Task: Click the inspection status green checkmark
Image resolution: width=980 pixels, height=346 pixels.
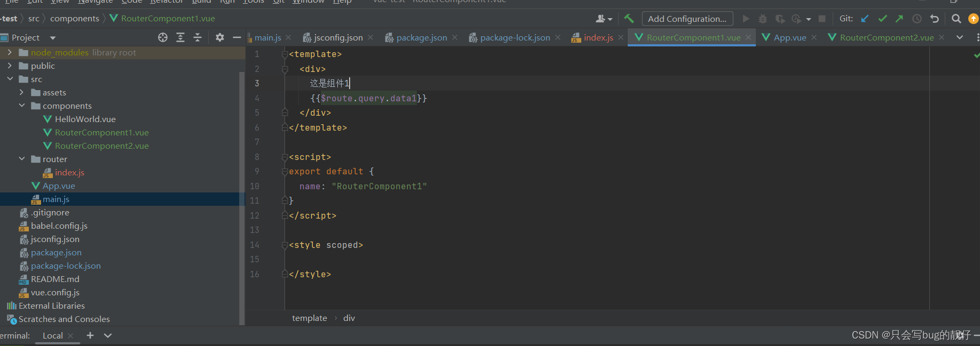Action: (976, 55)
